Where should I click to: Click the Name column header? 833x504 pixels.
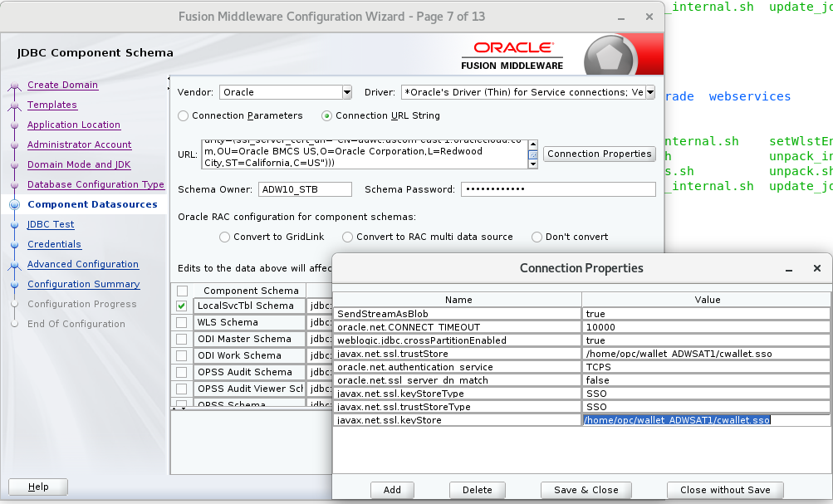[x=458, y=300]
